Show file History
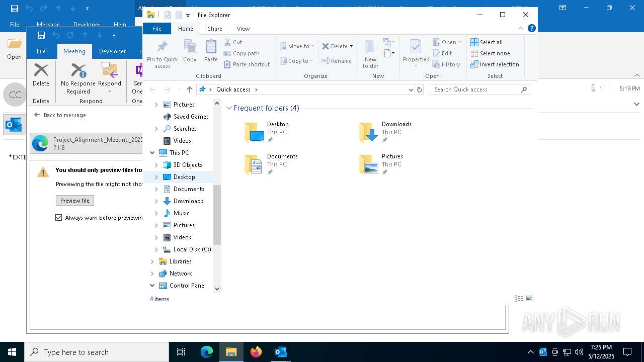644x362 pixels. (x=446, y=64)
